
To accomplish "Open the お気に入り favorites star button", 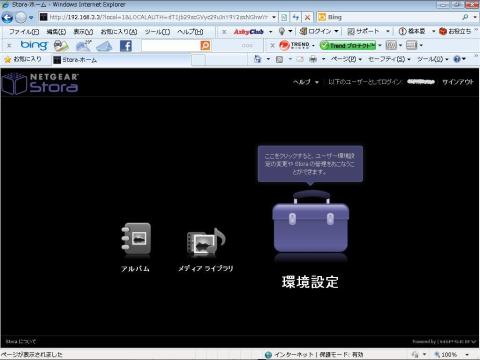I will coord(23,59).
